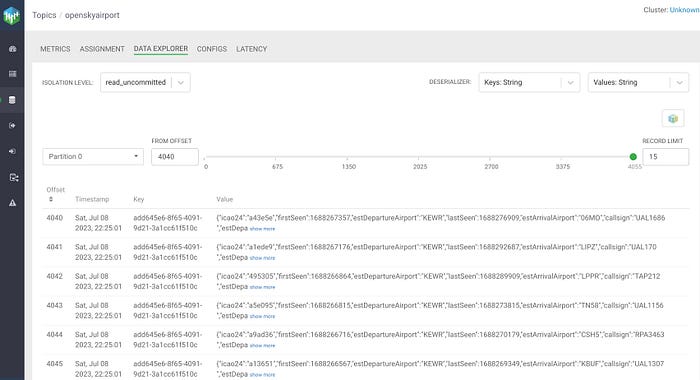Click show more for offset 4042
Viewport: 700px width, 380px height.
[x=262, y=287]
